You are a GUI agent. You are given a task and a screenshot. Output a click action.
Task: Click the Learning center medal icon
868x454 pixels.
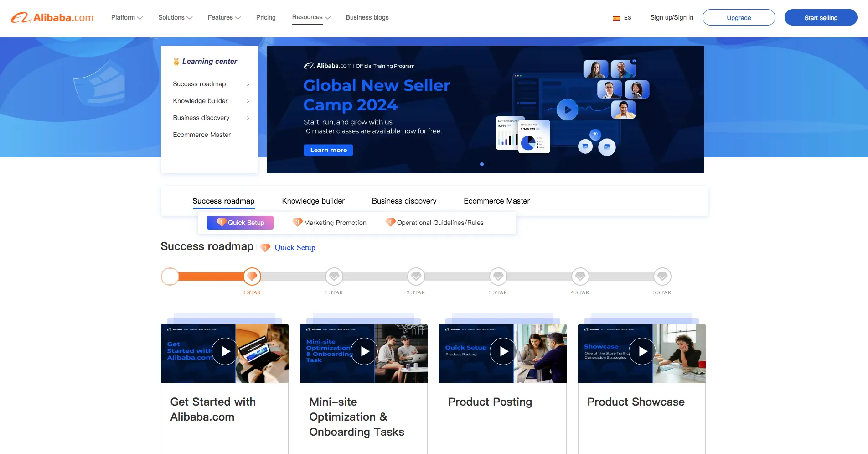(176, 61)
